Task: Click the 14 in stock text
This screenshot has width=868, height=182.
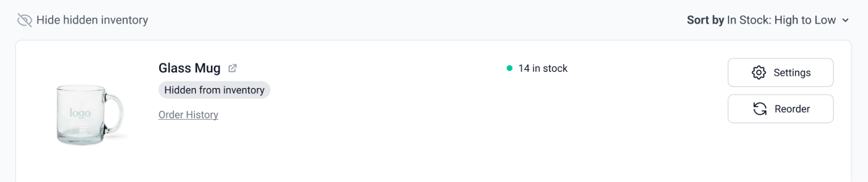Action: tap(543, 68)
